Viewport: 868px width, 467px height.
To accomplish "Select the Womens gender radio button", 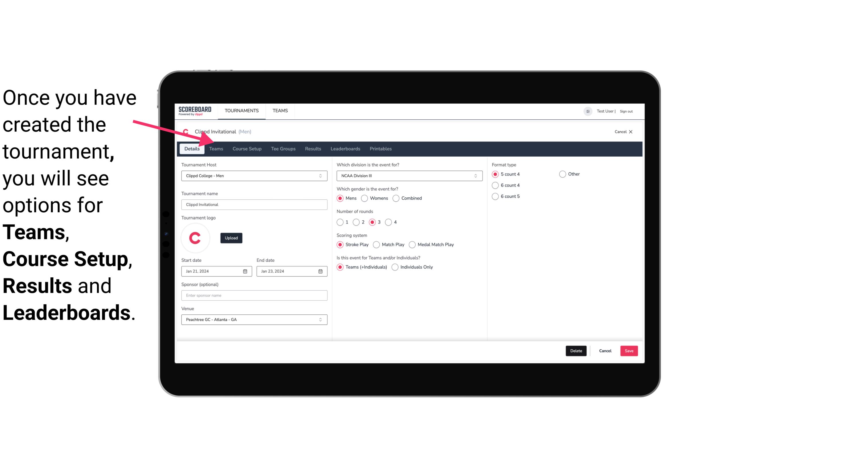I will 365,198.
